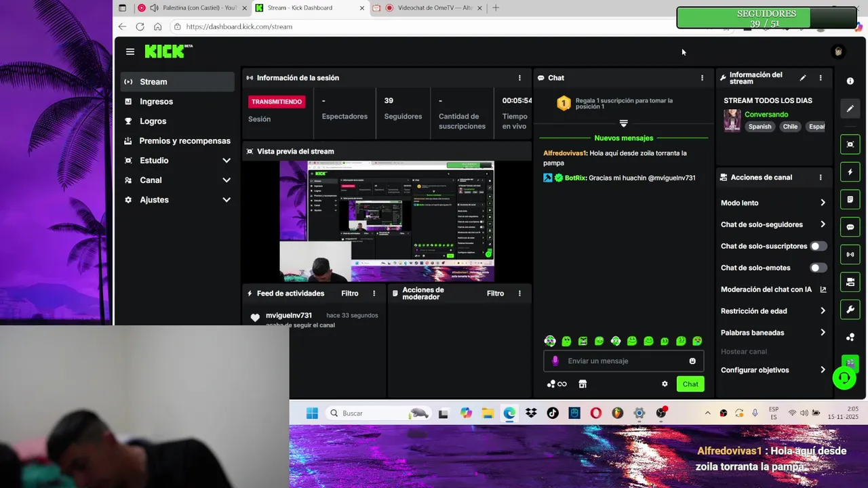Open Acciones de moderador three-dot menu

point(519,293)
